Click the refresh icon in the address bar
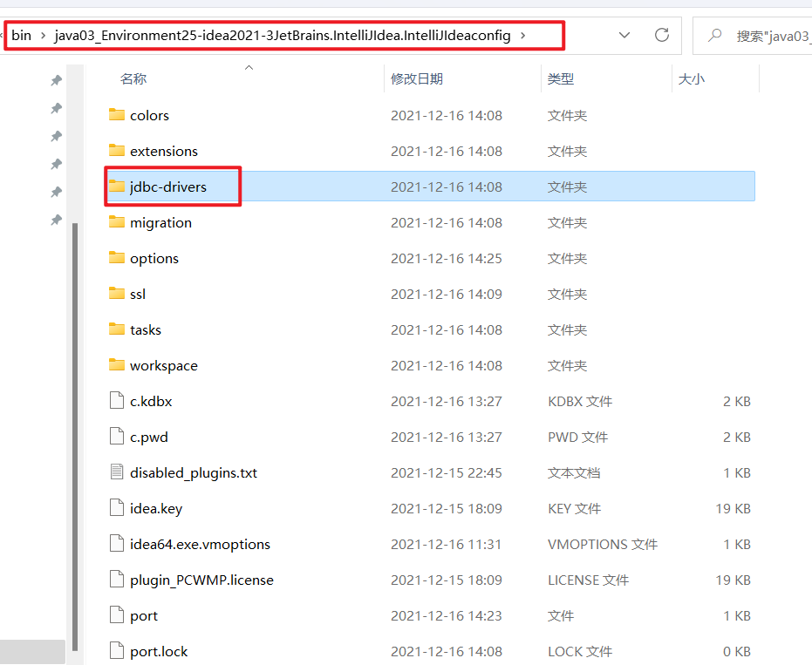The height and width of the screenshot is (665, 812). (x=662, y=35)
